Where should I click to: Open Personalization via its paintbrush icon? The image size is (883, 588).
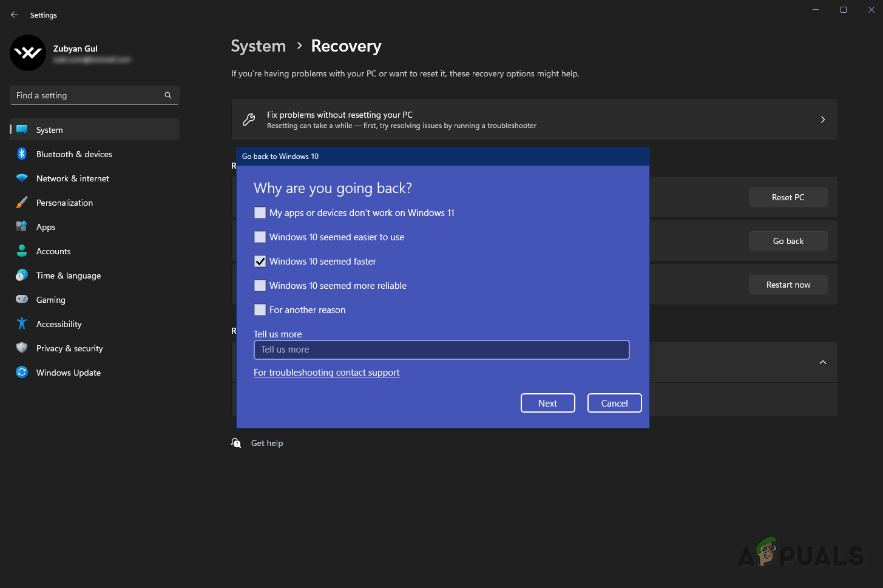(x=22, y=203)
